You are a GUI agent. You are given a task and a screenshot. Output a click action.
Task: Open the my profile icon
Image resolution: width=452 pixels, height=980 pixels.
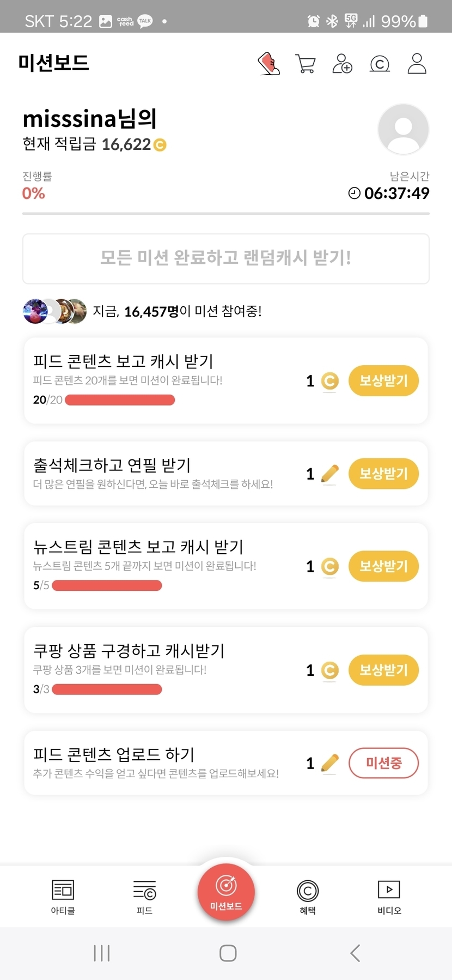(x=417, y=63)
